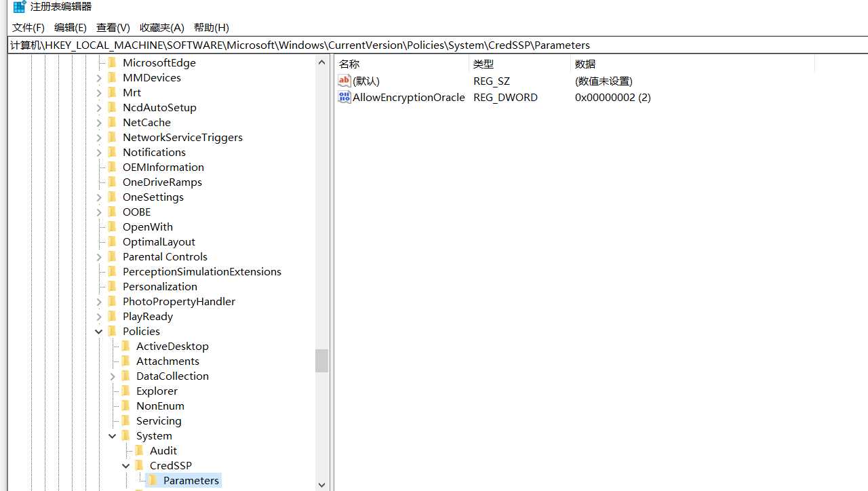868x491 pixels.
Task: Open the 帮助(H) menu
Action: point(212,27)
